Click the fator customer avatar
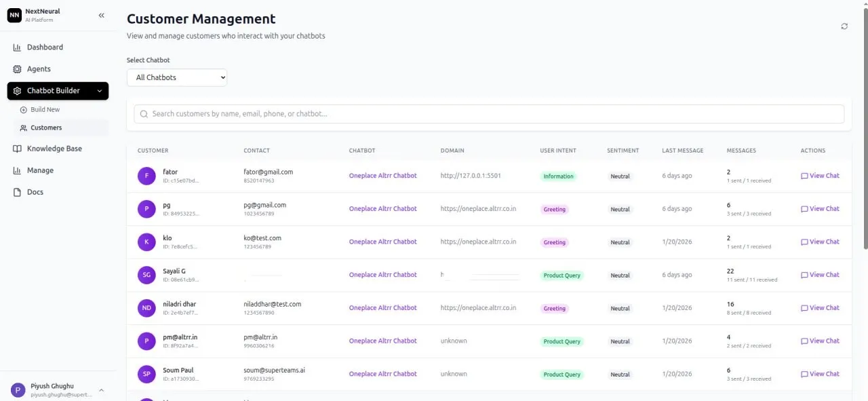 point(146,176)
